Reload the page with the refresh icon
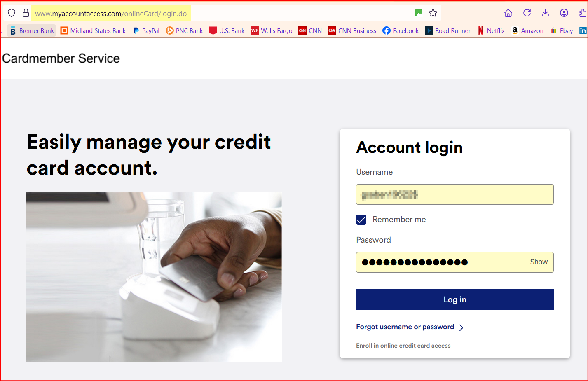 527,13
